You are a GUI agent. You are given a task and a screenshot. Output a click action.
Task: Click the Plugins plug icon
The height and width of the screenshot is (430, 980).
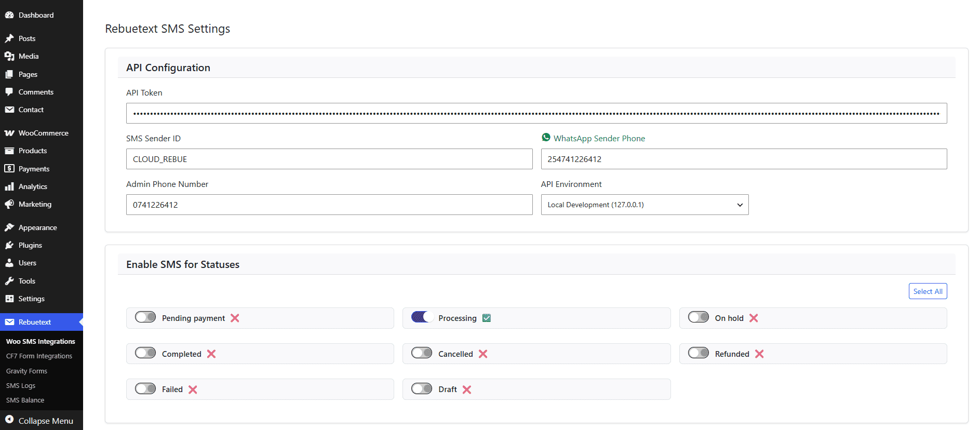coord(9,245)
